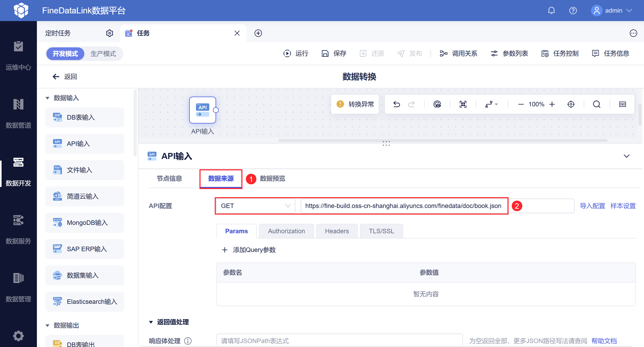Image resolution: width=644 pixels, height=347 pixels.
Task: Open the settings gear beside 定时任务
Action: pos(110,33)
